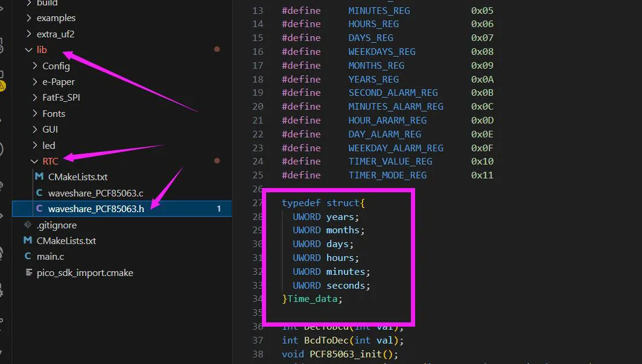Viewport: 642px width, 364px height.
Task: Click the problem count badge on waveshare_PCF85063.h
Action: pyautogui.click(x=218, y=209)
